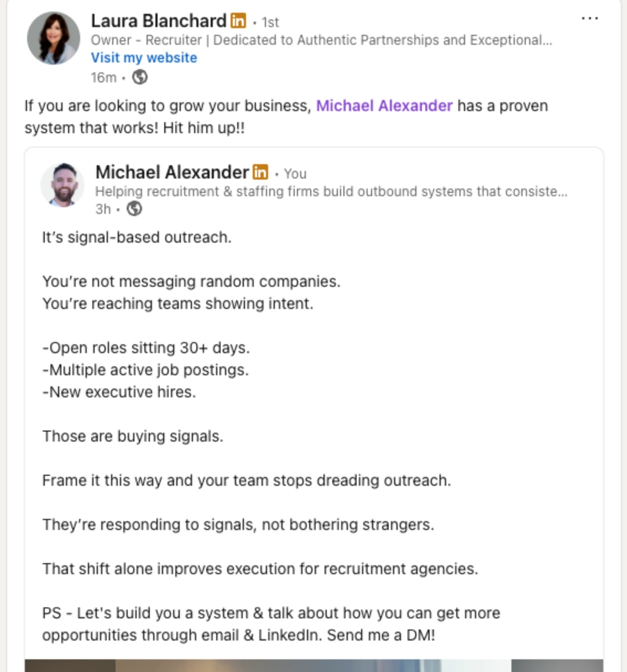627x672 pixels.
Task: Click the 1st connection degree label
Action: (x=270, y=23)
